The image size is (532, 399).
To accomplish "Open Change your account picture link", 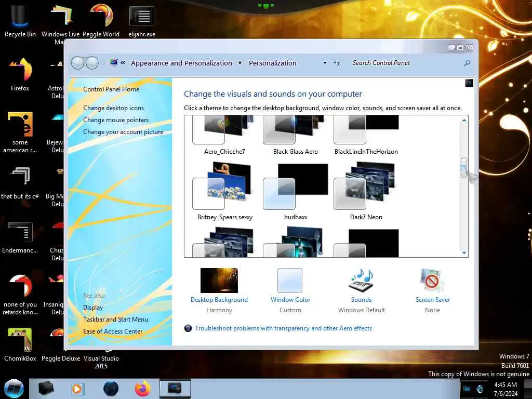I will point(123,132).
